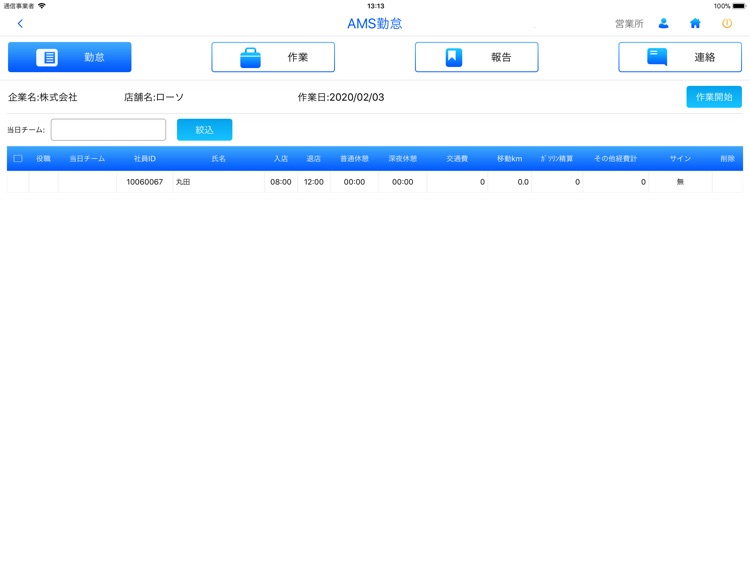Tap the orange power logout icon

pyautogui.click(x=727, y=23)
